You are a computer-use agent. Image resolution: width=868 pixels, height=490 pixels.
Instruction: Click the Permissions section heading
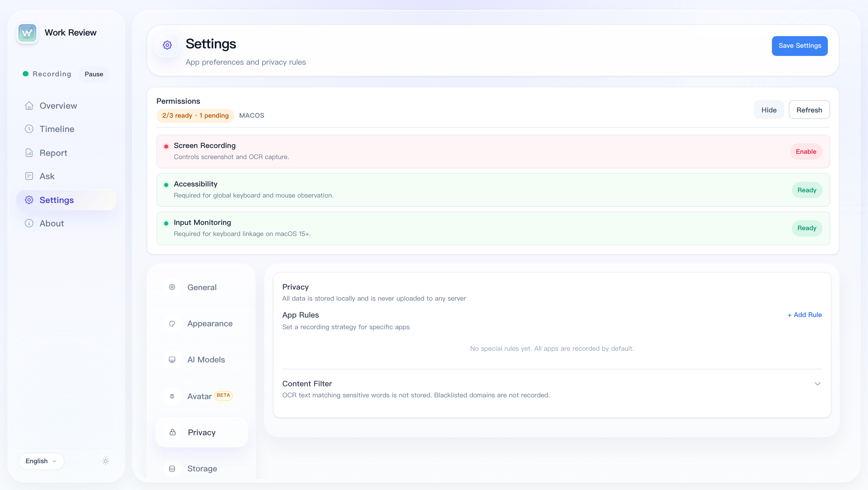178,101
